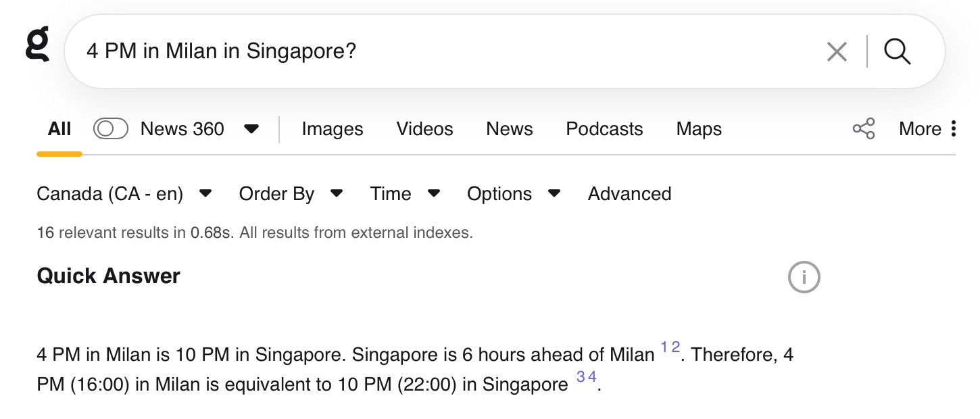The width and height of the screenshot is (980, 419).
Task: Expand the Time filter dropdown
Action: tap(405, 194)
